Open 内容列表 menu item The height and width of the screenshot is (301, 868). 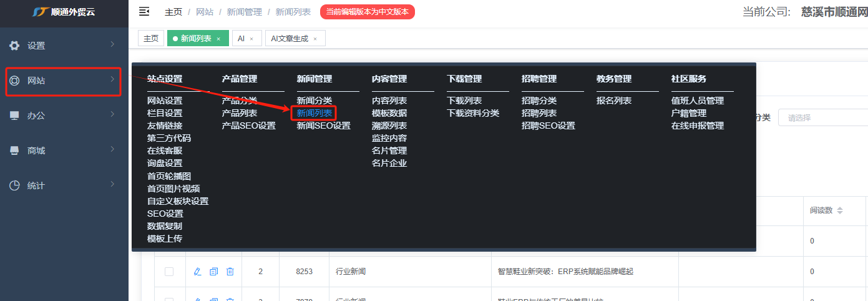pos(389,101)
